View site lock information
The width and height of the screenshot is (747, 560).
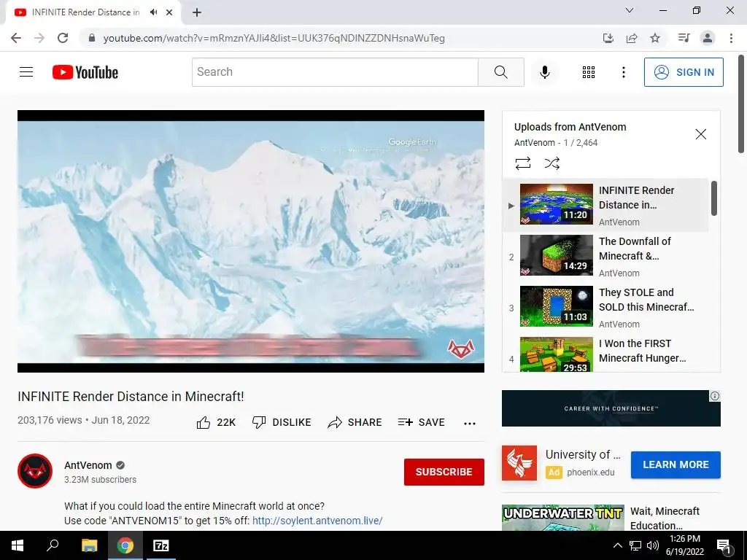(92, 38)
